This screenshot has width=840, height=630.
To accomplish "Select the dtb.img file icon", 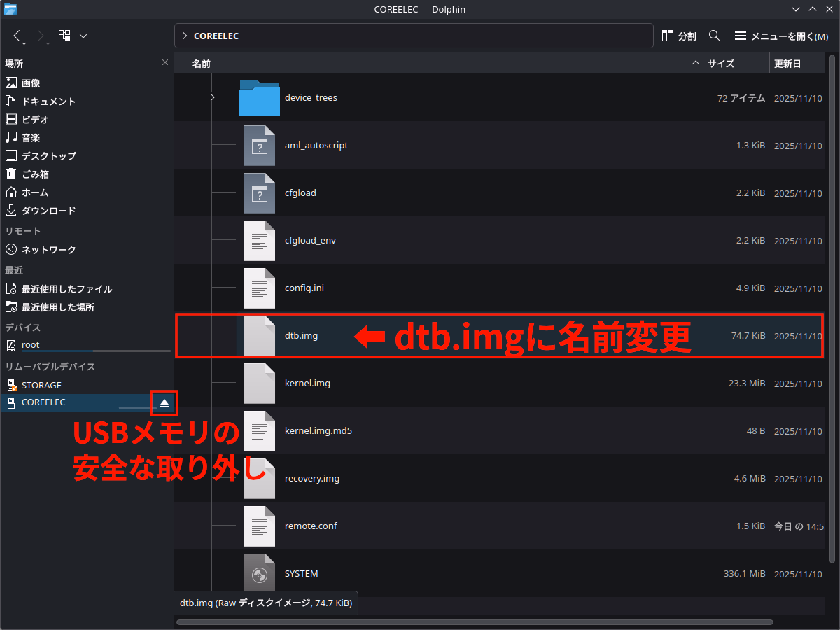I will 259,335.
